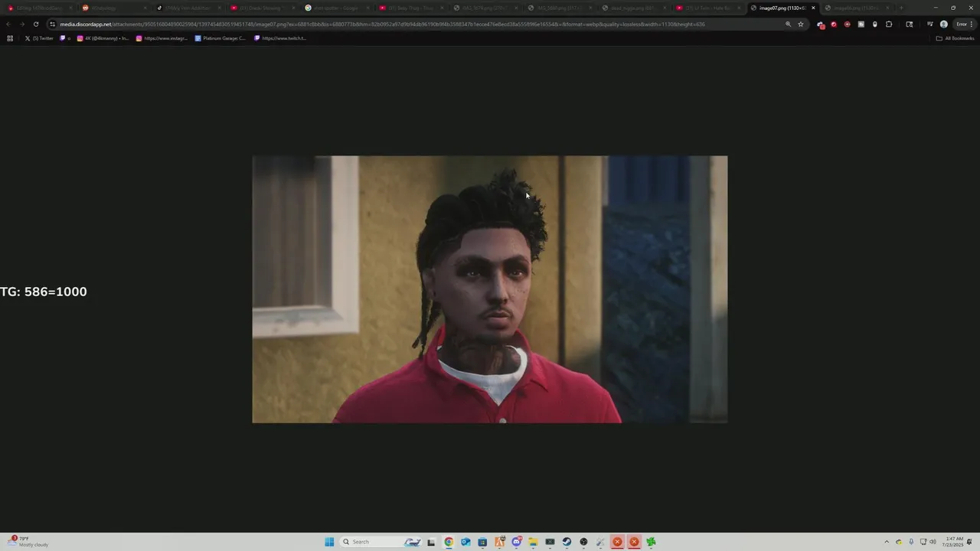This screenshot has width=980, height=551.
Task: Open Steam from the taskbar
Action: tap(567, 542)
